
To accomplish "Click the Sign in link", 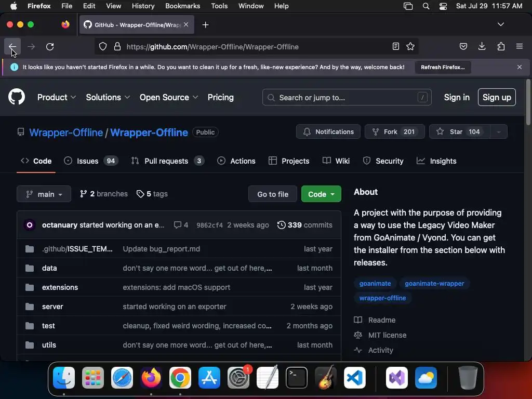I will tap(457, 97).
